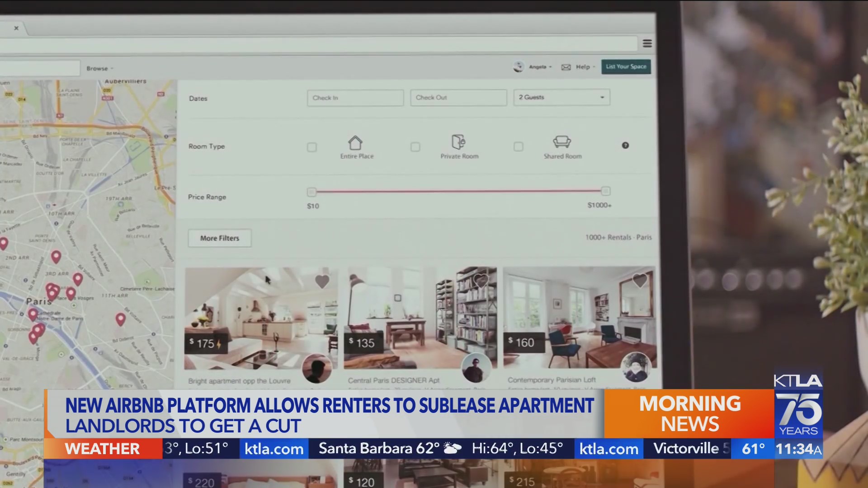Viewport: 868px width, 488px height.
Task: Select the Shared Room sofa icon
Action: (561, 143)
